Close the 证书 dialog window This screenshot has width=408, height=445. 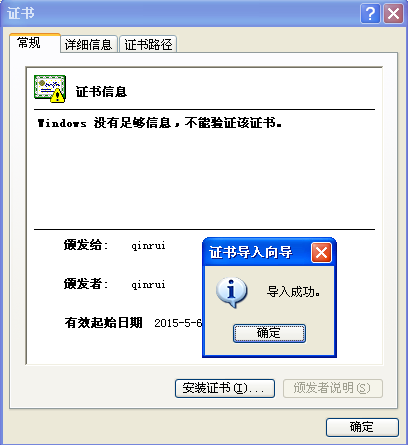coord(393,14)
